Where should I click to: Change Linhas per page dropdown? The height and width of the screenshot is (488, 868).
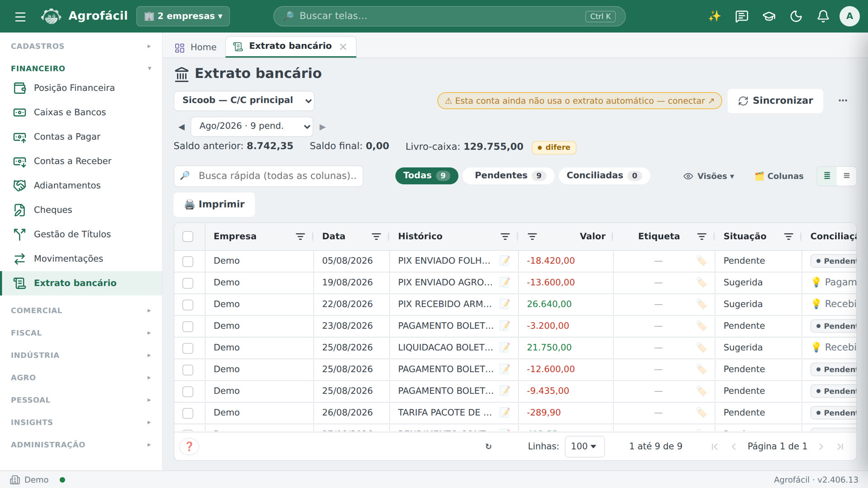pos(584,446)
